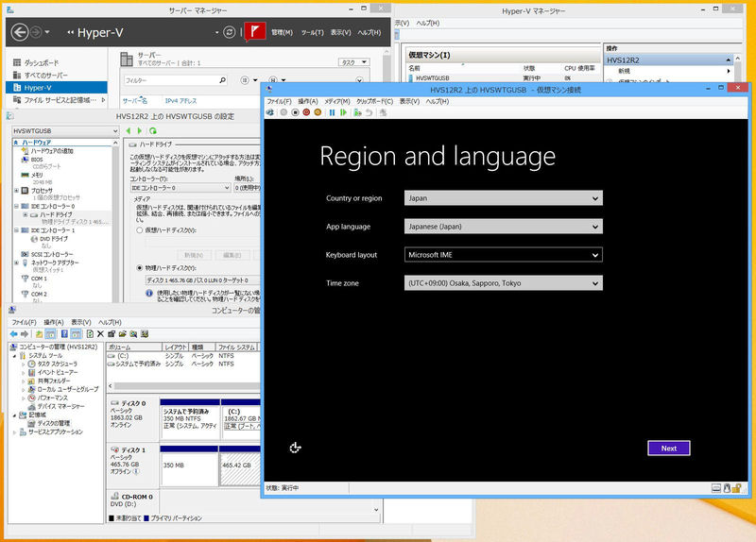Collapse IDE Controller 1 node in settings tree
The width and height of the screenshot is (756, 542).
(x=16, y=230)
